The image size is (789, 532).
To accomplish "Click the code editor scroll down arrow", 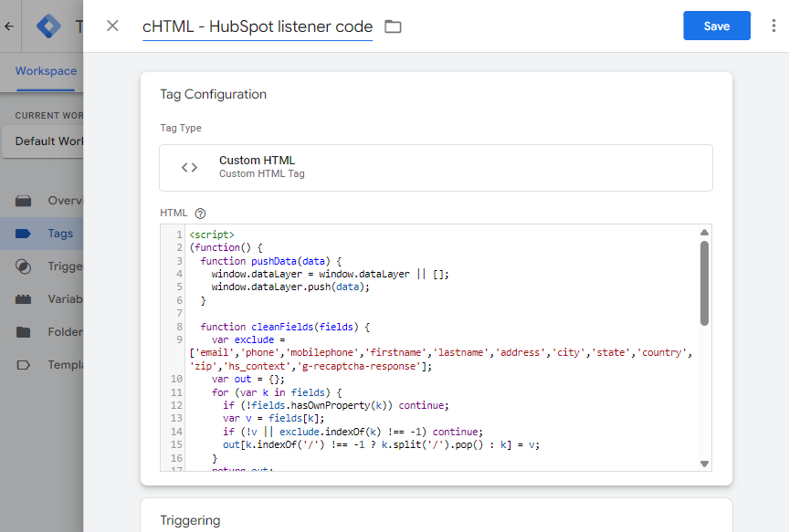I will [704, 464].
